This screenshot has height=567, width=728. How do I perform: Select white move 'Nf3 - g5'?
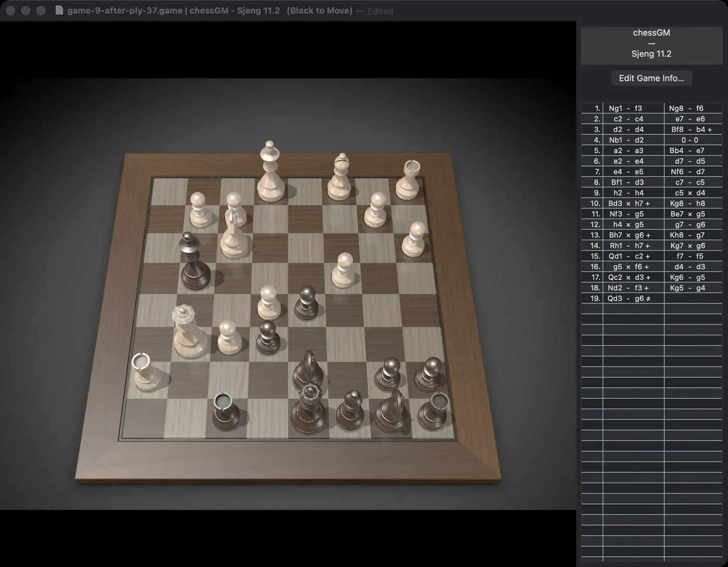[x=633, y=214]
